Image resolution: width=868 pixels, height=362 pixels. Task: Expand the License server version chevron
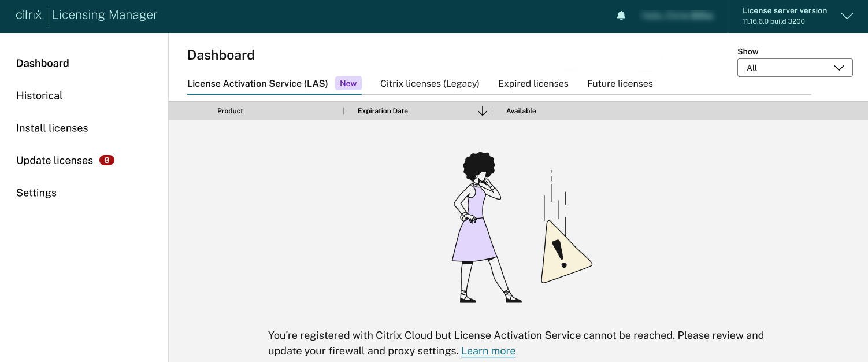847,16
